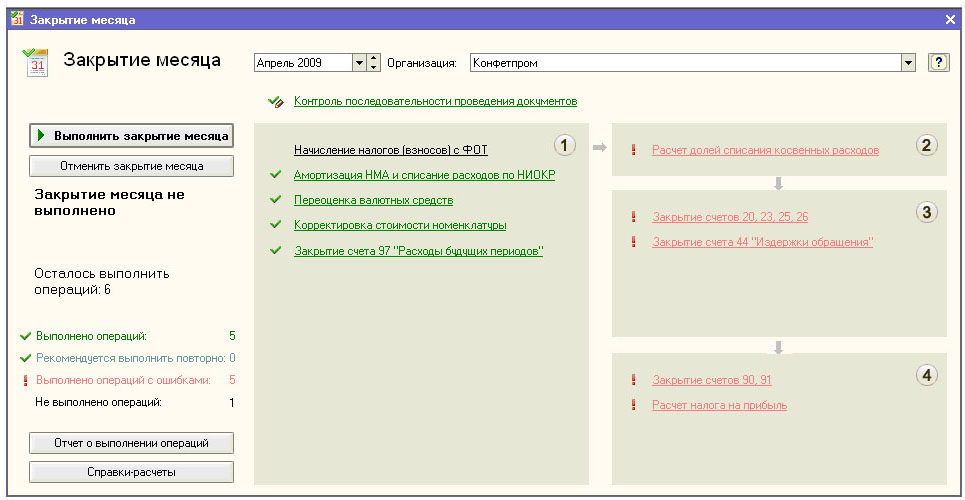Click red exclamation next to Закрытие счетов 90, 91

633,380
